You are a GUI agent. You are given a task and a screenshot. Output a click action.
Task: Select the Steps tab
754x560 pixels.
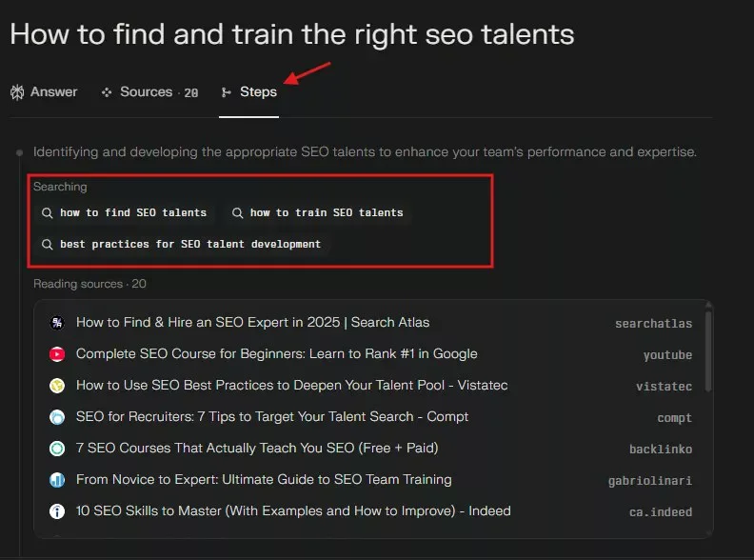[x=248, y=92]
